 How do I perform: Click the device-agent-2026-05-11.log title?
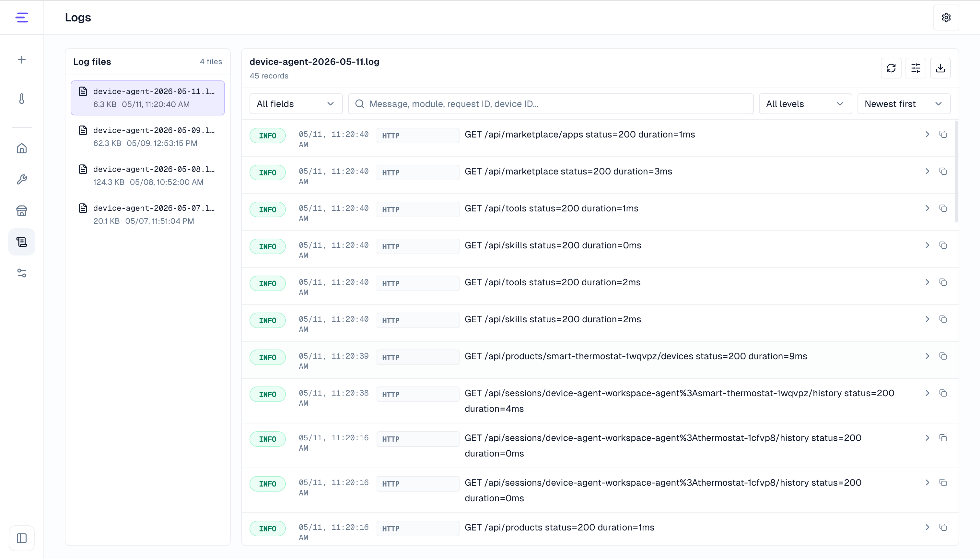(314, 61)
